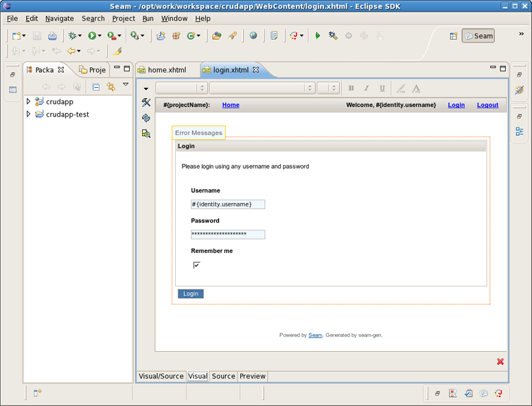
Task: Click the Refresh icon in visual editor
Action: (146, 118)
